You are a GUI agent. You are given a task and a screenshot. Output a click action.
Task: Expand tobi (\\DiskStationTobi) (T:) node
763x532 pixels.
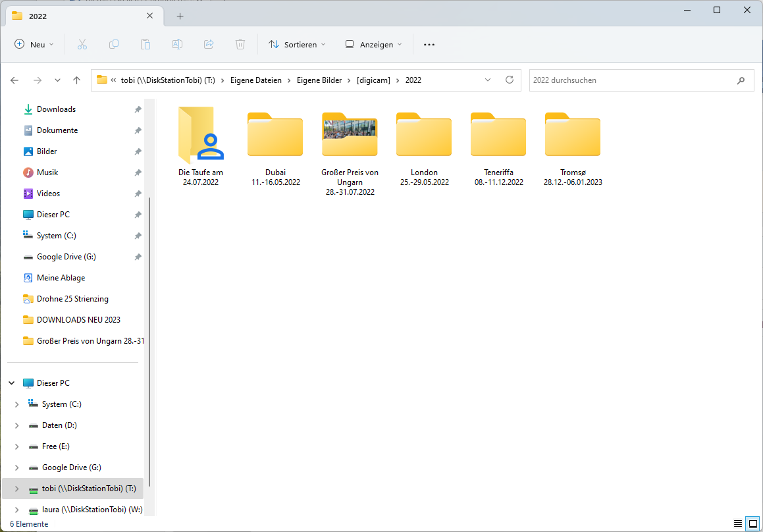[17, 489]
